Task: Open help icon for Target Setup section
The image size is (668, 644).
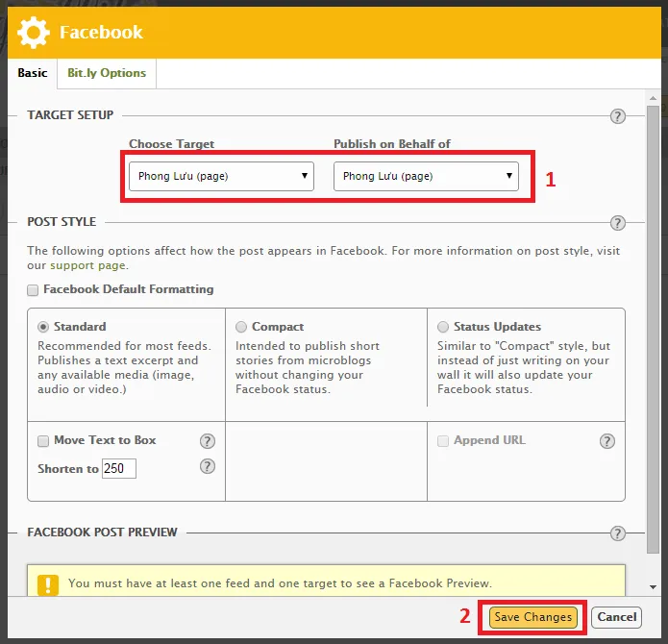Action: pos(618,116)
